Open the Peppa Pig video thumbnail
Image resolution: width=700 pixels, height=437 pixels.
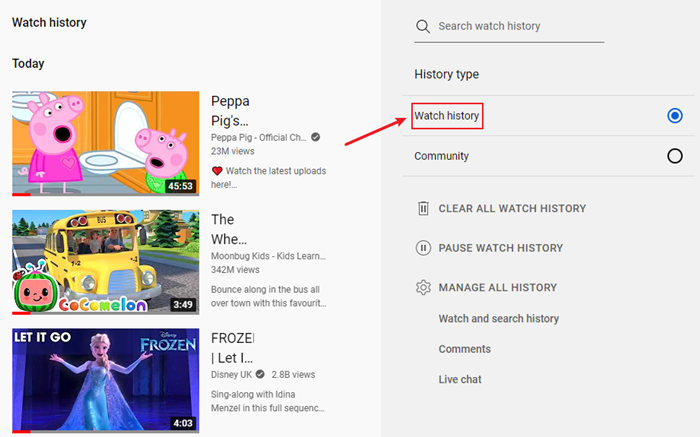tap(105, 144)
